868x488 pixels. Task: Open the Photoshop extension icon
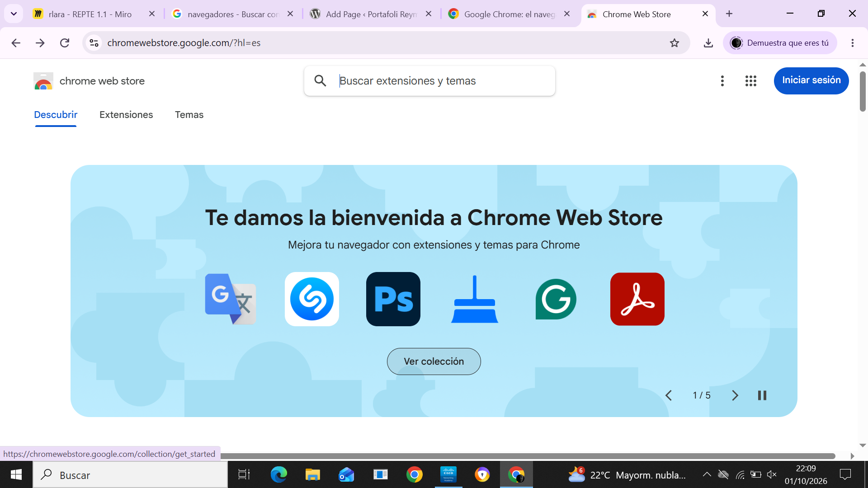coord(393,299)
